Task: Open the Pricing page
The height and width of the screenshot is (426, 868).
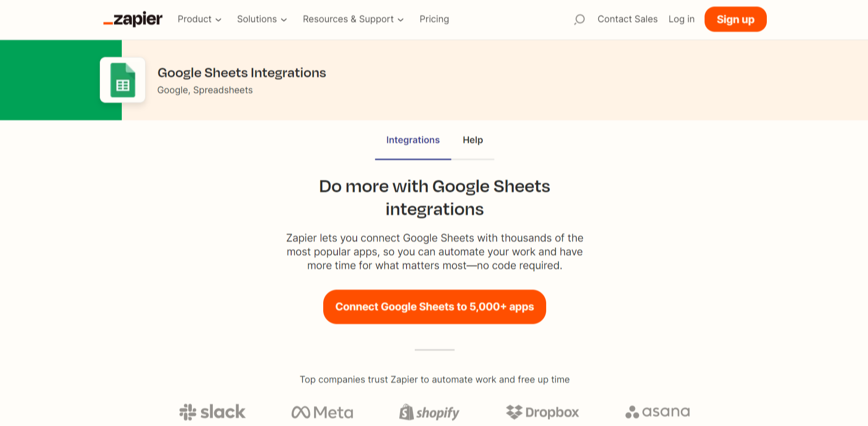Action: coord(434,19)
